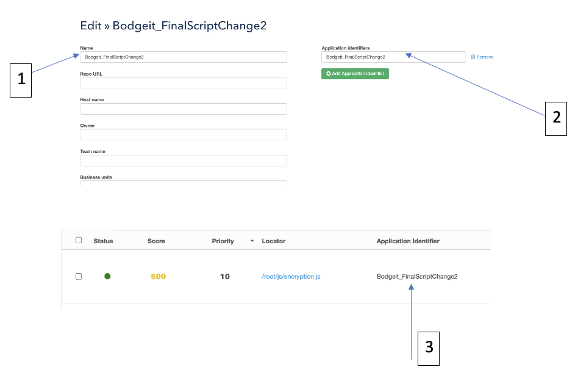Click the Owner input field
Viewport: 578px width, 392px height.
183,135
